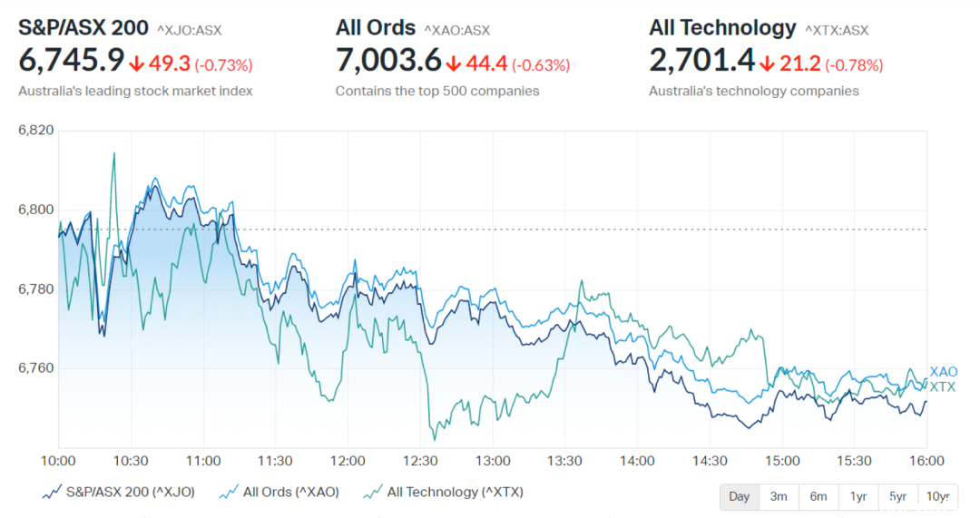
Task: Select the 10yr chart range
Action: tap(937, 497)
